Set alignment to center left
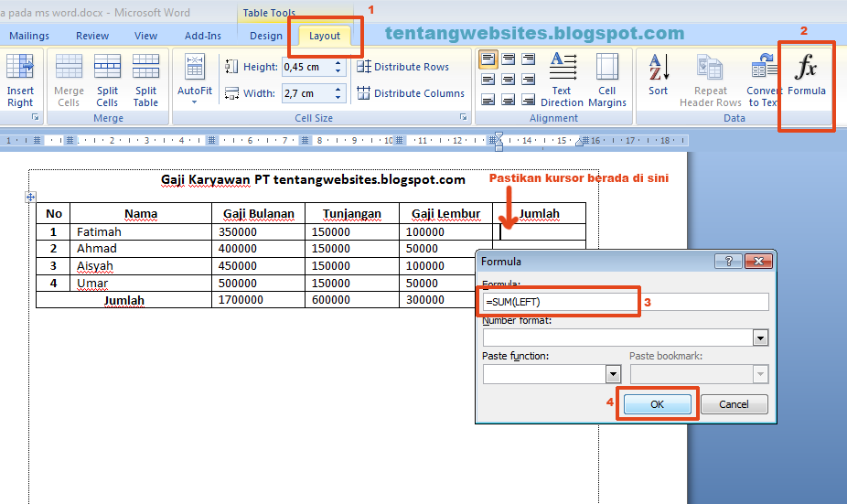 tap(488, 80)
